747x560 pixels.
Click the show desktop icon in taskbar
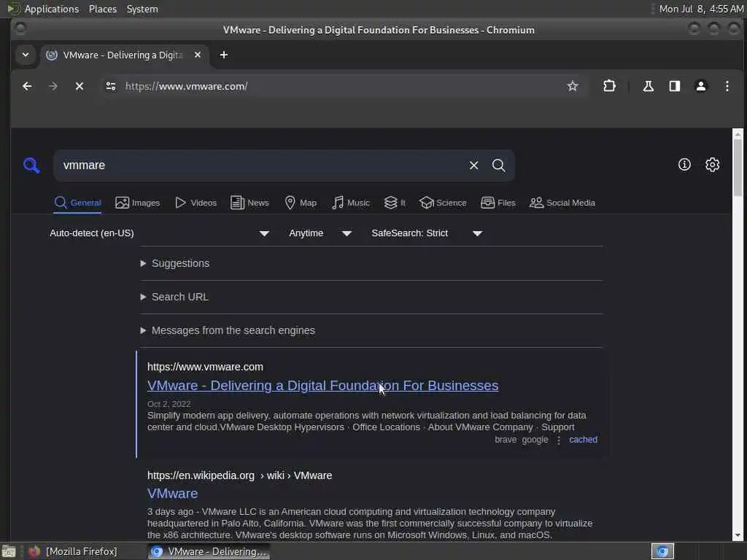point(9,551)
